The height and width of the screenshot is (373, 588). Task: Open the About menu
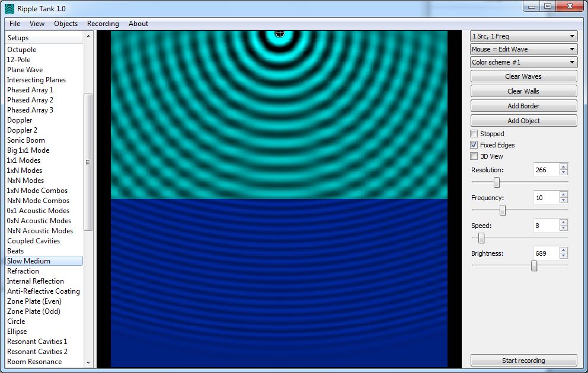[138, 24]
